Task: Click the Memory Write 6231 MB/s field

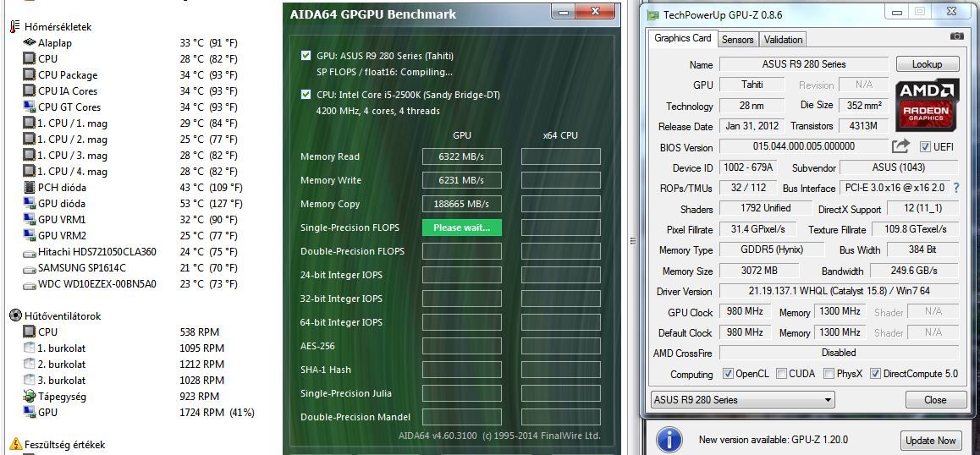Action: point(462,180)
